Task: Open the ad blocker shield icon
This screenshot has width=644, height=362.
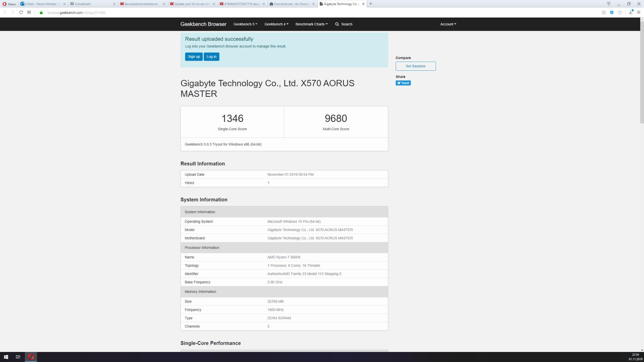Action: tap(612, 13)
